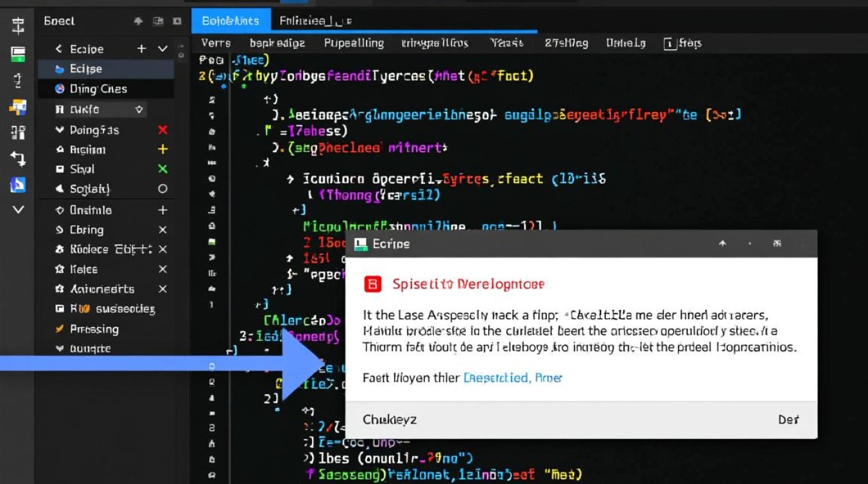The height and width of the screenshot is (484, 868).
Task: Open the Verrs menu in the editor toolbar
Action: tap(216, 43)
